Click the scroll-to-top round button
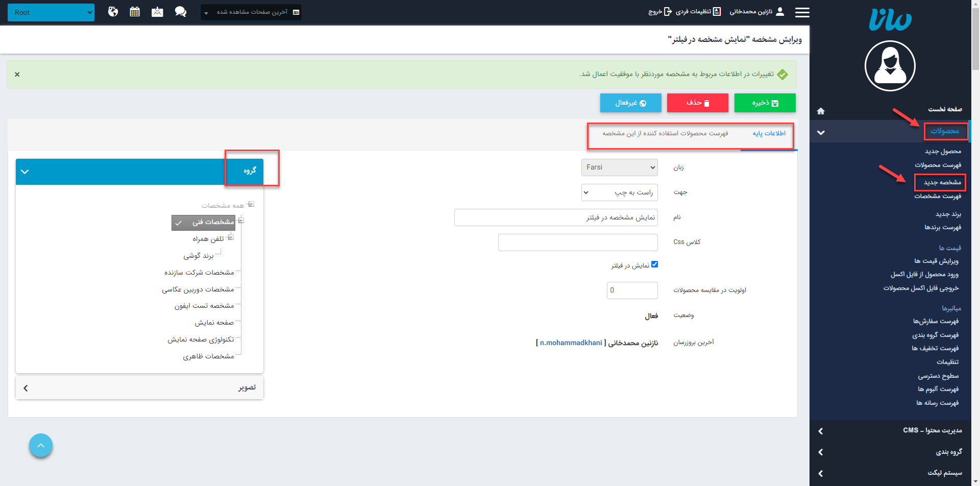Image resolution: width=980 pixels, height=486 pixels. pos(41,445)
